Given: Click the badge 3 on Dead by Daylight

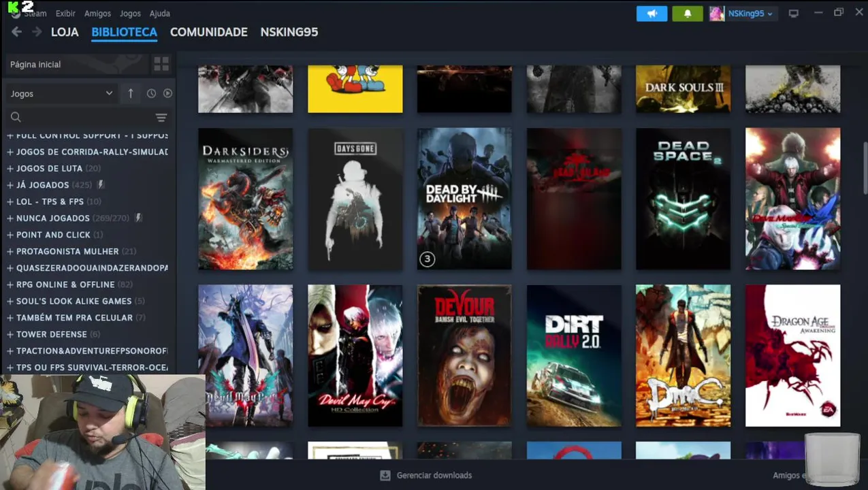Looking at the screenshot, I should (x=427, y=259).
